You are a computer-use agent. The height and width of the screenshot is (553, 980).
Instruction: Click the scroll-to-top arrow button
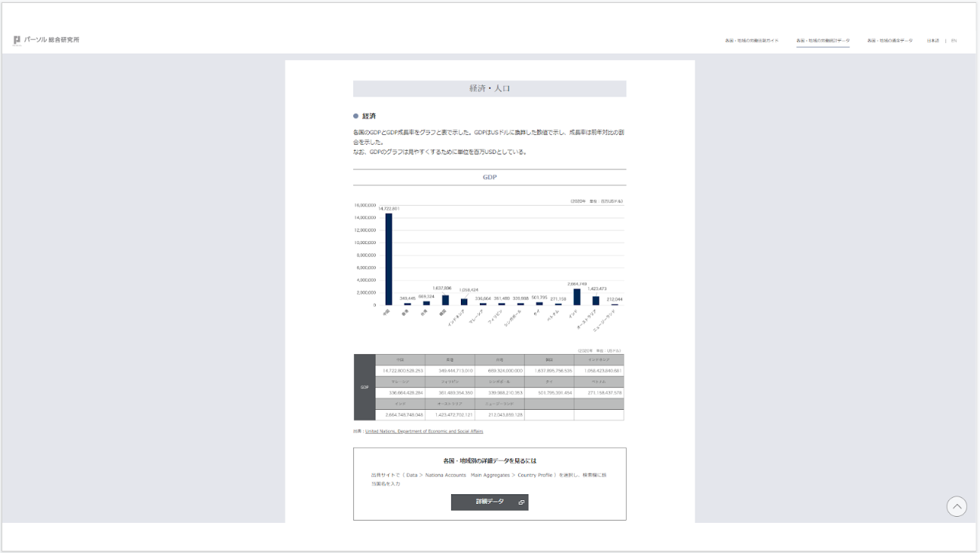tap(957, 506)
